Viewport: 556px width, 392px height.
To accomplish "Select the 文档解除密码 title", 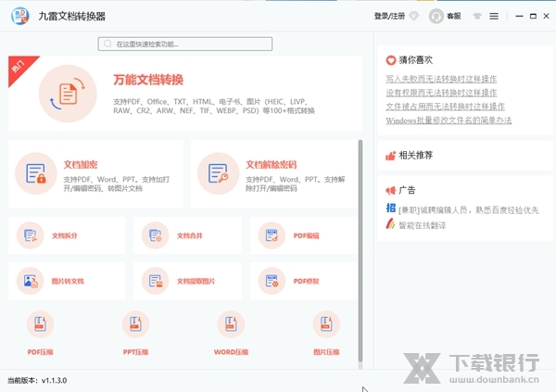I will (272, 165).
